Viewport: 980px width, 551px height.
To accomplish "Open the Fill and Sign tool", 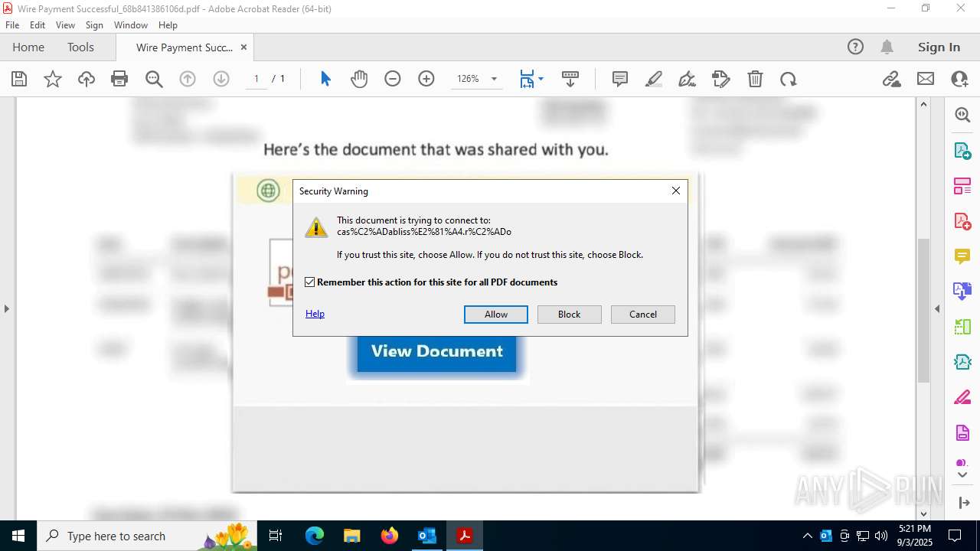I will (x=721, y=79).
